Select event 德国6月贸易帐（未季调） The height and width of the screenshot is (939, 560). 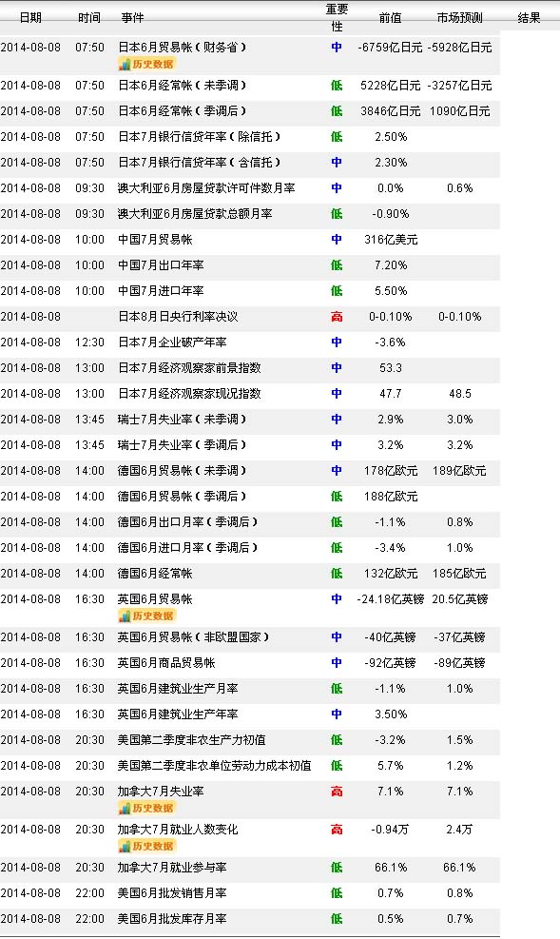click(182, 471)
